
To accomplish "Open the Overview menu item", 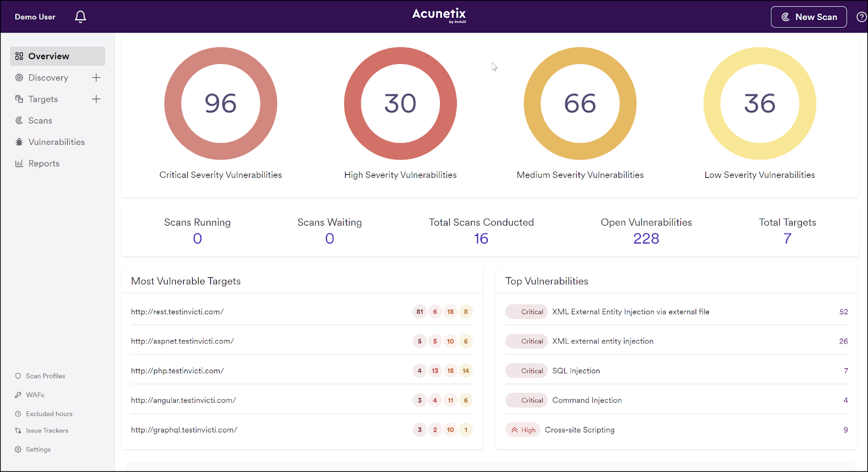I will (58, 56).
